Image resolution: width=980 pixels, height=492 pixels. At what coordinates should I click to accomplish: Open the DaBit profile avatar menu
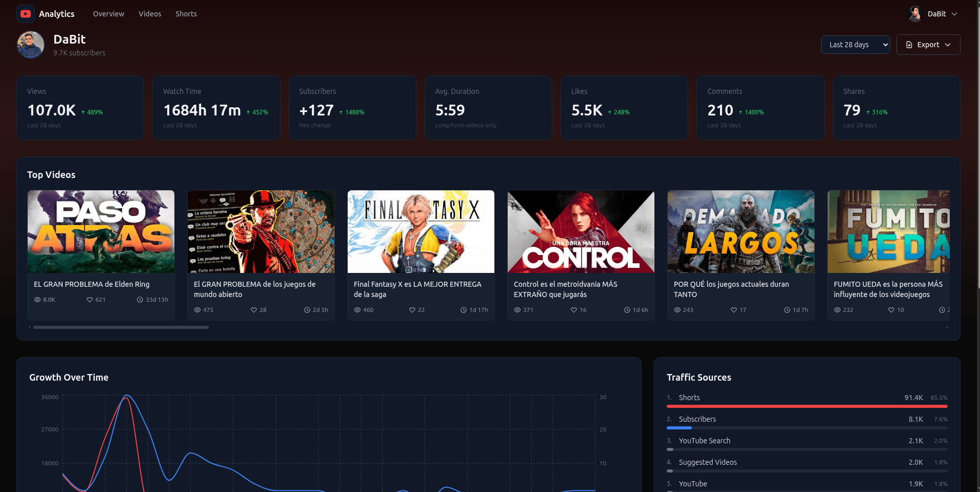point(915,14)
